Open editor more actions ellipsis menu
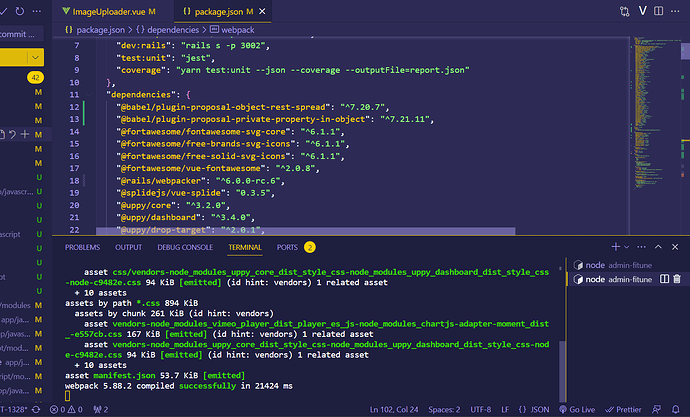This screenshot has height=417, width=690. [x=675, y=11]
